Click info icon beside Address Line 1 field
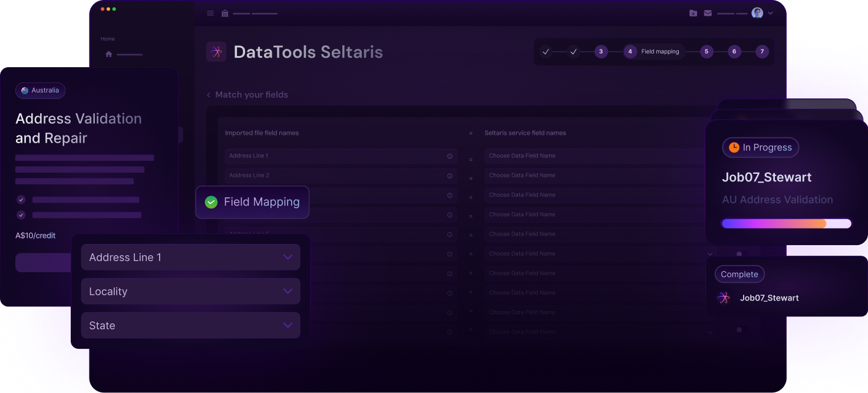The image size is (868, 393). 450,156
